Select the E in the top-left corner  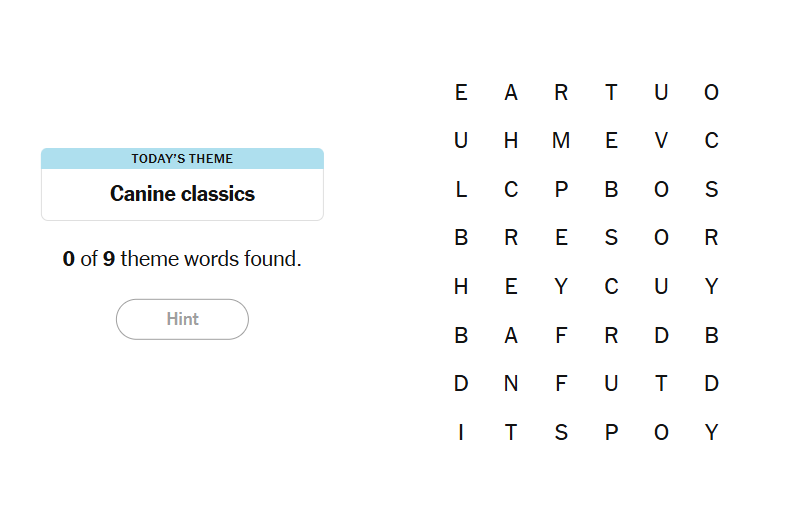tap(461, 93)
